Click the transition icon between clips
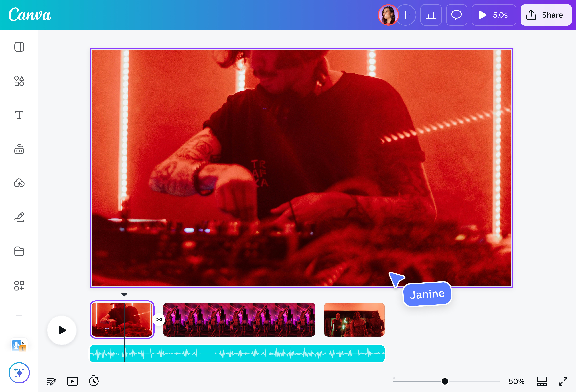Image resolution: width=576 pixels, height=392 pixels. tap(159, 319)
